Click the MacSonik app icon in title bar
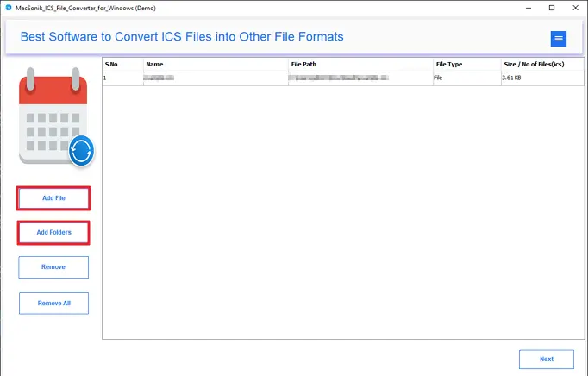Viewport: 588px width, 376px height. (x=8, y=7)
